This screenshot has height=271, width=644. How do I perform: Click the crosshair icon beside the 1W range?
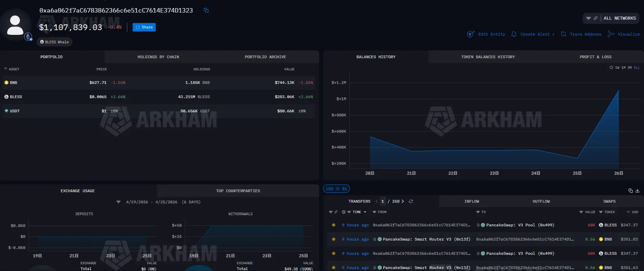click(x=611, y=68)
